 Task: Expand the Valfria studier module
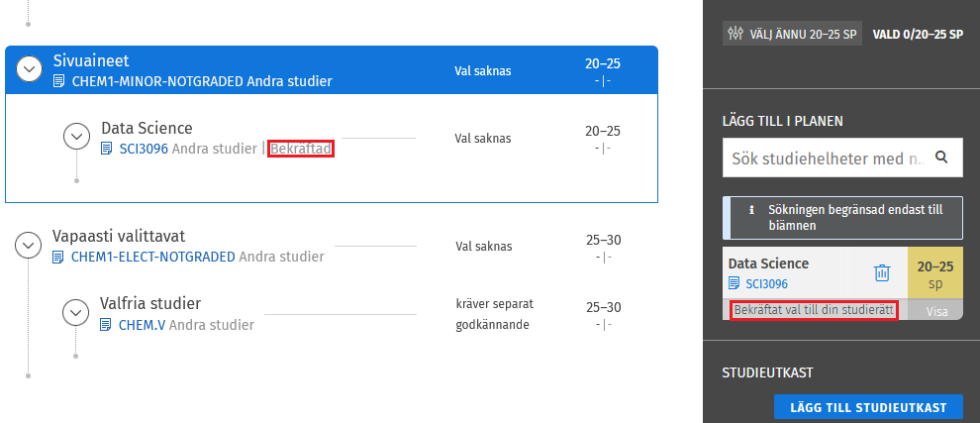(x=76, y=312)
